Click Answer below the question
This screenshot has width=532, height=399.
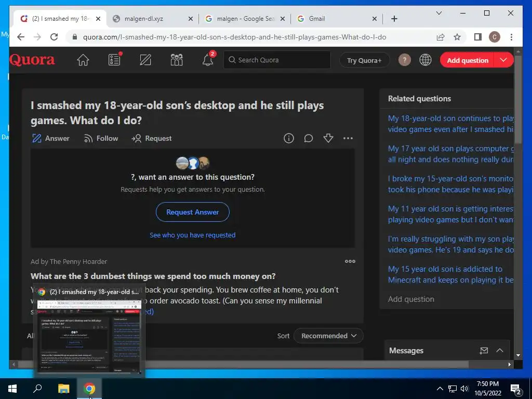pos(50,138)
